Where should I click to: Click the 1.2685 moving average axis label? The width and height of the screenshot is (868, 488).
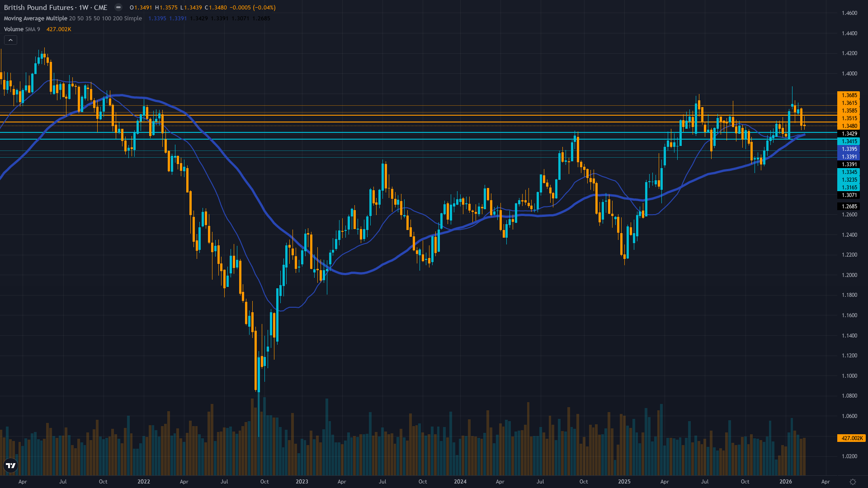pyautogui.click(x=849, y=206)
